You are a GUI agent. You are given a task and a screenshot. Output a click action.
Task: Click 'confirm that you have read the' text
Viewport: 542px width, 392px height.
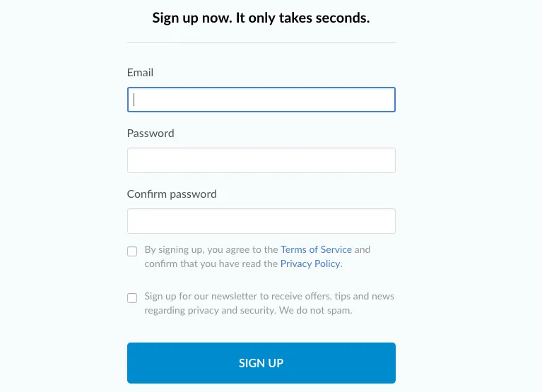(x=211, y=263)
